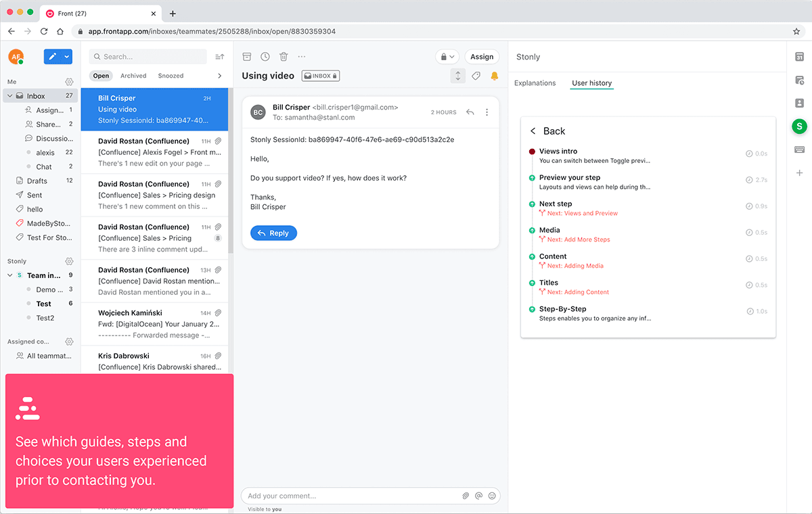The width and height of the screenshot is (812, 514).
Task: Toggle the expand/collapse messages arrow button
Action: 458,76
